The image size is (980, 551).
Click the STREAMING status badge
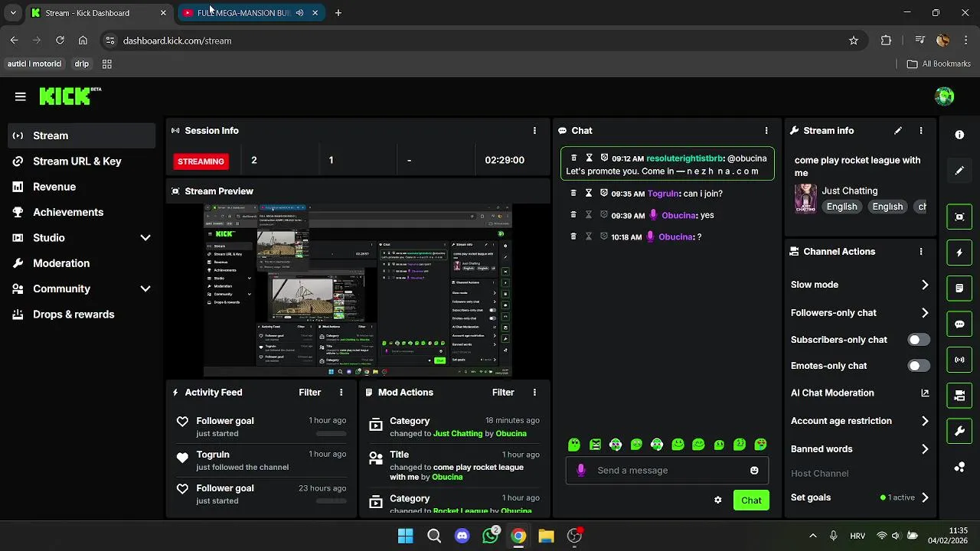tap(201, 161)
